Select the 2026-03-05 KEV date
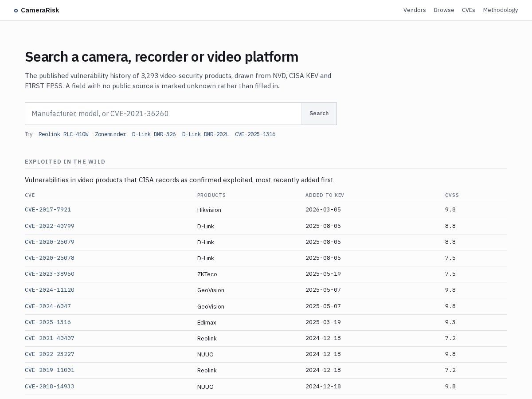The height and width of the screenshot is (399, 532). [x=323, y=210]
